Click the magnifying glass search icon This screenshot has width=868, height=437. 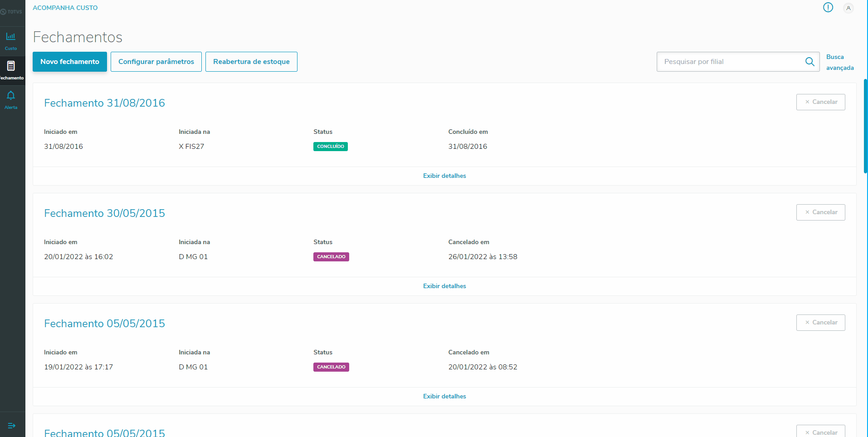[x=809, y=62]
